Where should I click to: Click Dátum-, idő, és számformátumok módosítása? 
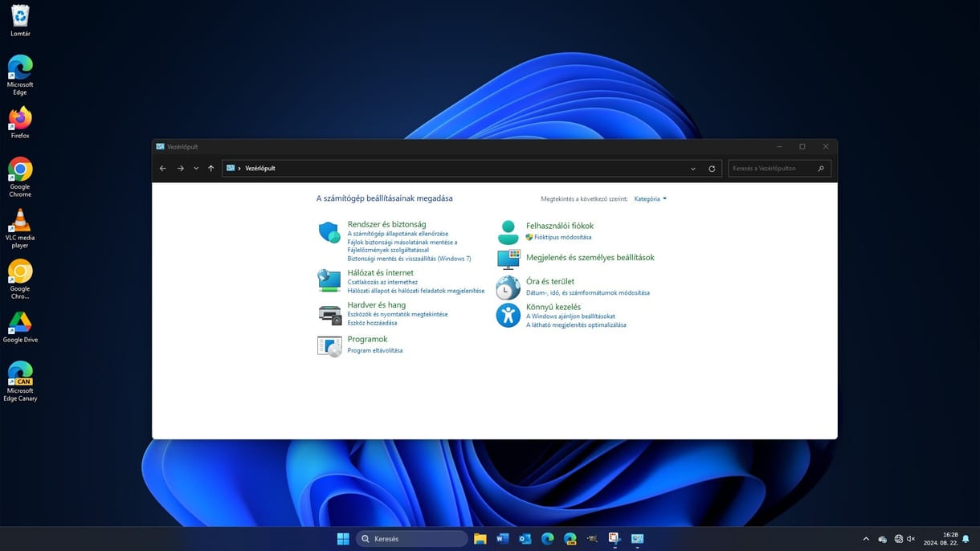588,292
